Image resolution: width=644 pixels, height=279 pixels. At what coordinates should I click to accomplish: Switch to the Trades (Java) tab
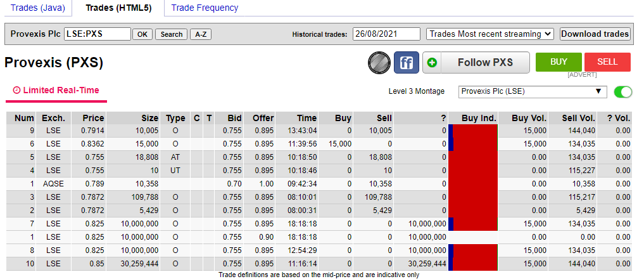[x=38, y=8]
